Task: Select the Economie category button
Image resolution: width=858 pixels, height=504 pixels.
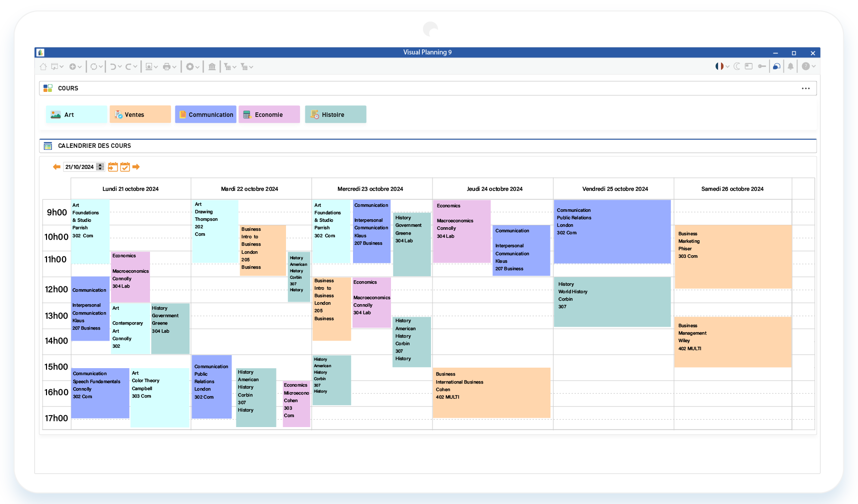Action: click(x=269, y=114)
